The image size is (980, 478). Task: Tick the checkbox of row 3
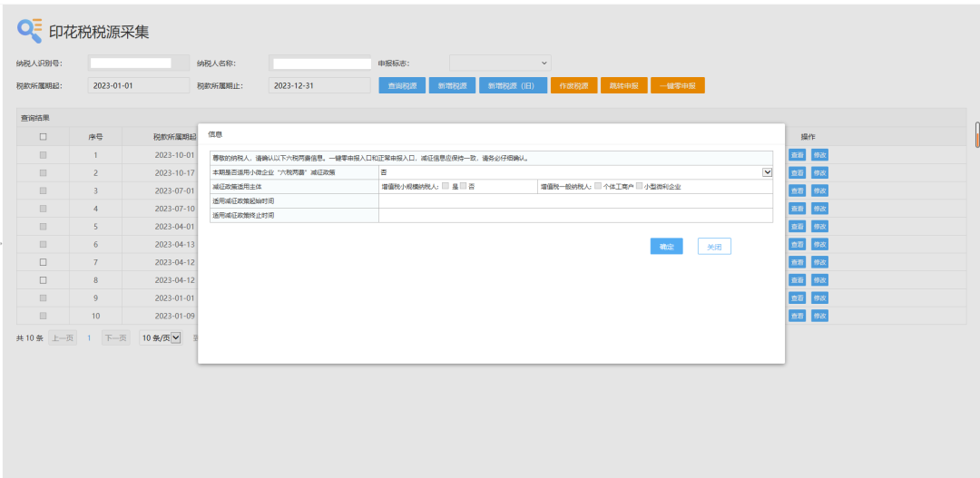coord(44,190)
